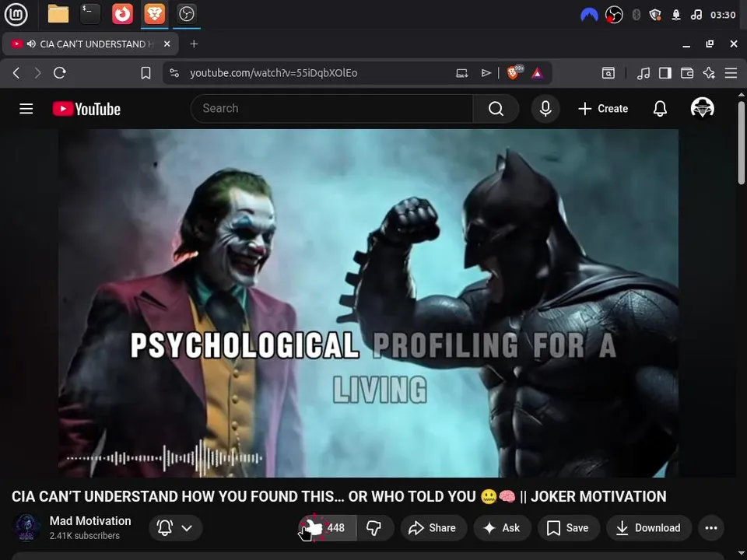
Task: Save video to a playlist
Action: (568, 527)
